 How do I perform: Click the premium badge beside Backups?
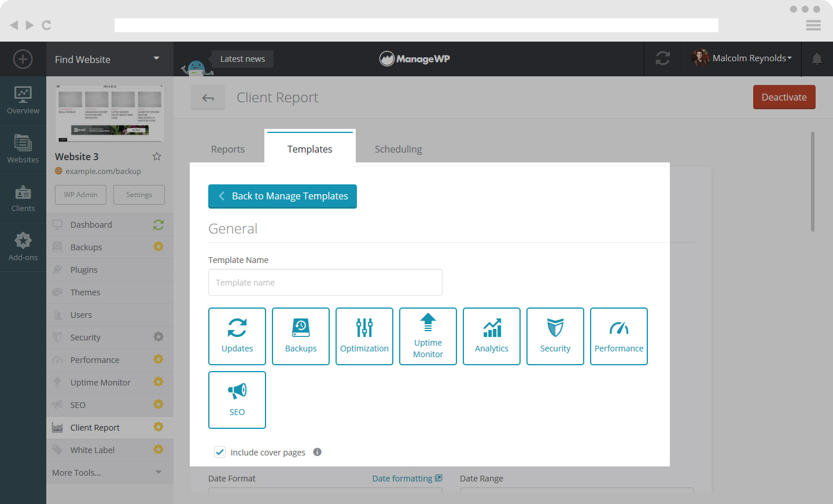click(x=159, y=247)
